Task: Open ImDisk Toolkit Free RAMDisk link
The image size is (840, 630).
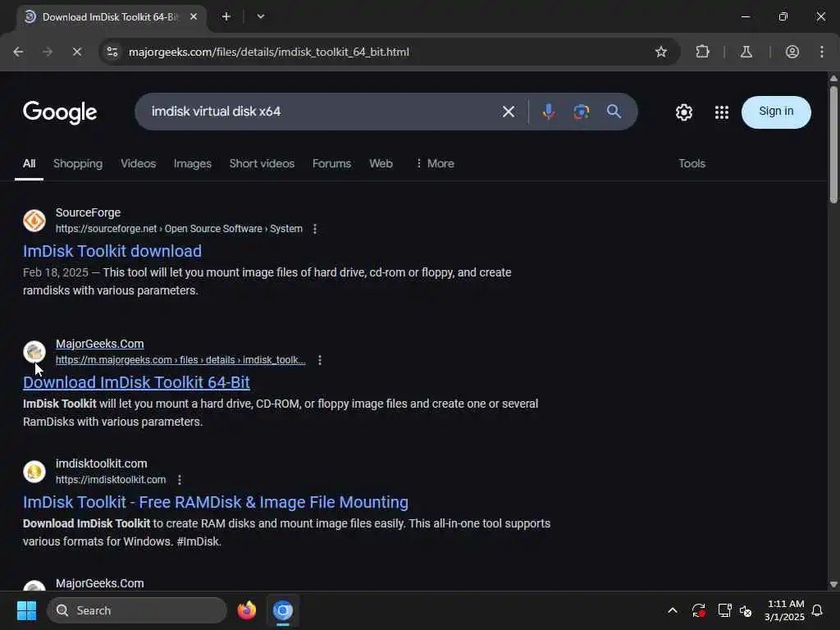Action: click(x=216, y=503)
